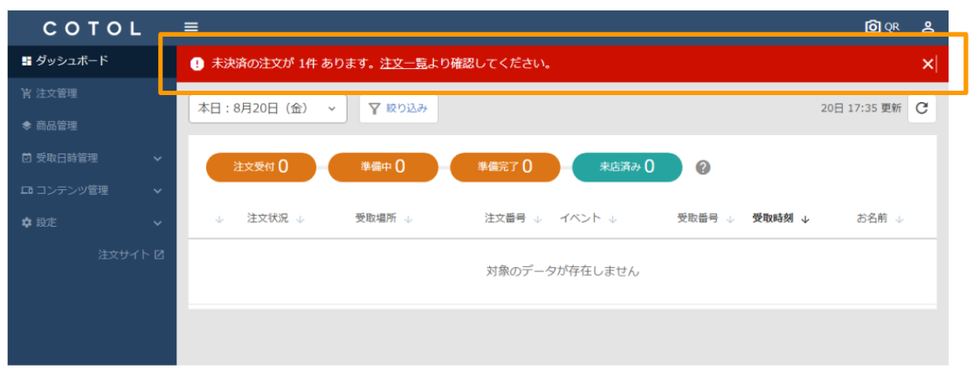This screenshot has height=376, width=980.
Task: Click the refresh icon button
Action: tap(921, 108)
